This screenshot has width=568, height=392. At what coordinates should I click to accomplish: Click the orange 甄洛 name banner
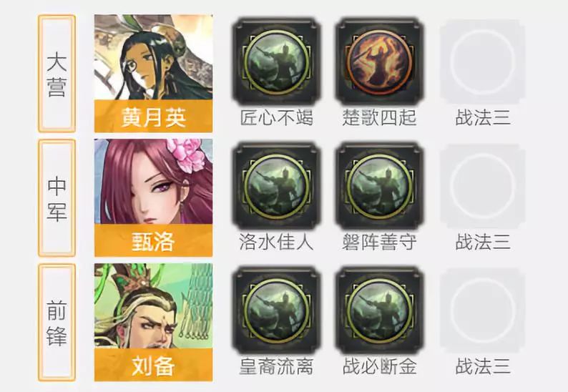tap(153, 240)
